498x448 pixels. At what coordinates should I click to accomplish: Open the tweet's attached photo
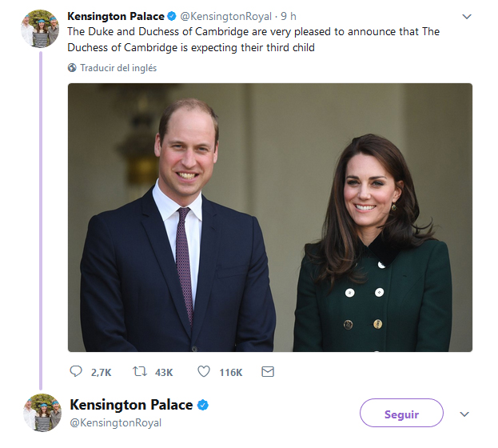[x=270, y=218]
